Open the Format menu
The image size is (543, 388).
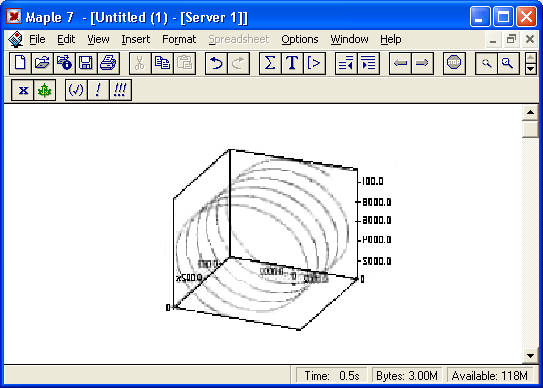(x=179, y=39)
